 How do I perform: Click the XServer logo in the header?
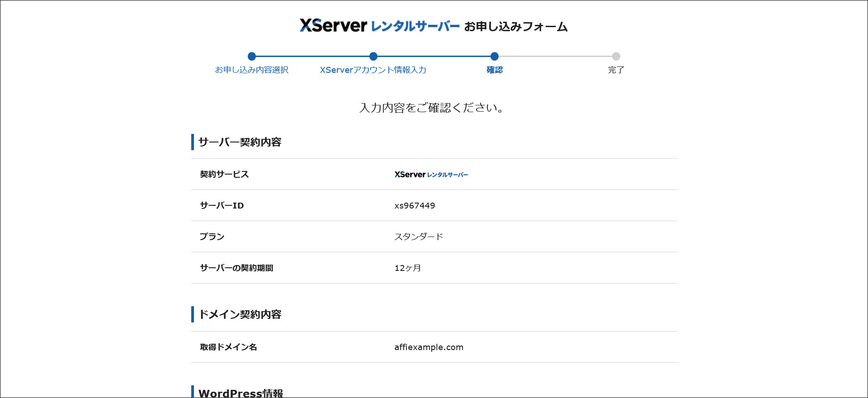point(380,26)
